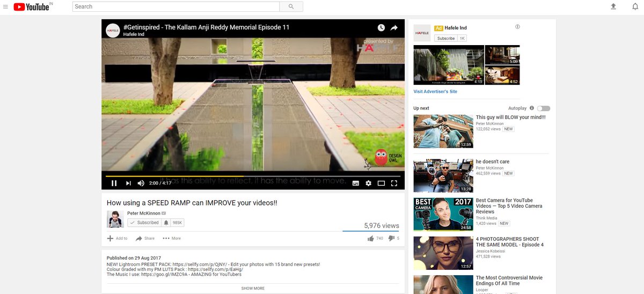This screenshot has width=644, height=294.
Task: Open Peter McKinnon channel name
Action: click(x=144, y=213)
